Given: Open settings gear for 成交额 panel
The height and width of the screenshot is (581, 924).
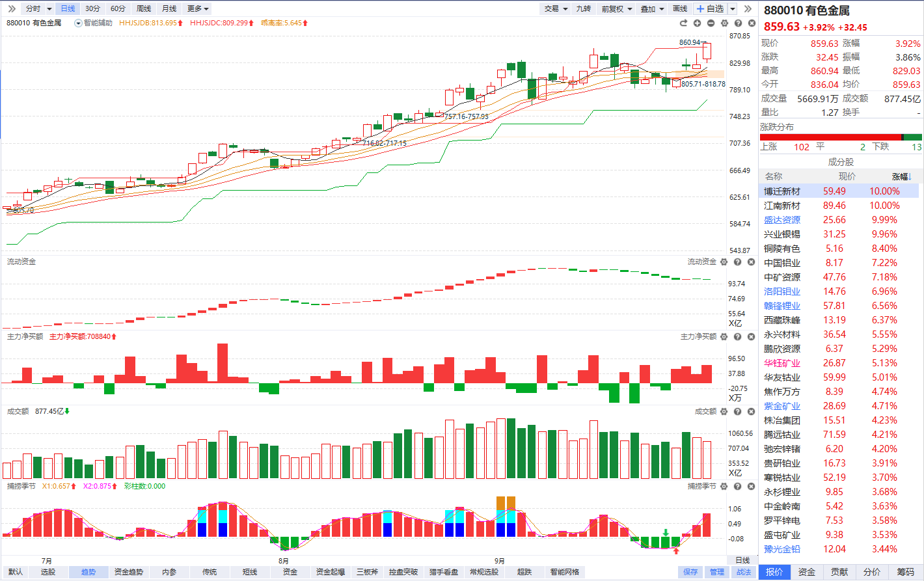Looking at the screenshot, I should click(x=724, y=411).
